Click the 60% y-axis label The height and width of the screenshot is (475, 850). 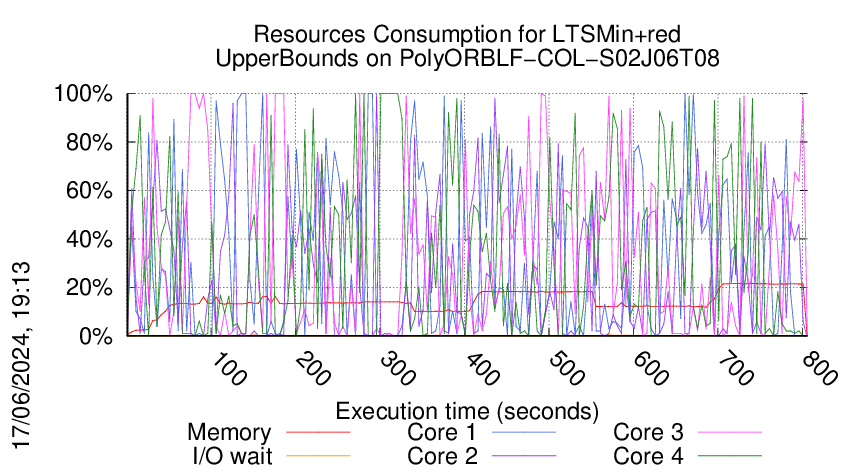click(x=89, y=191)
